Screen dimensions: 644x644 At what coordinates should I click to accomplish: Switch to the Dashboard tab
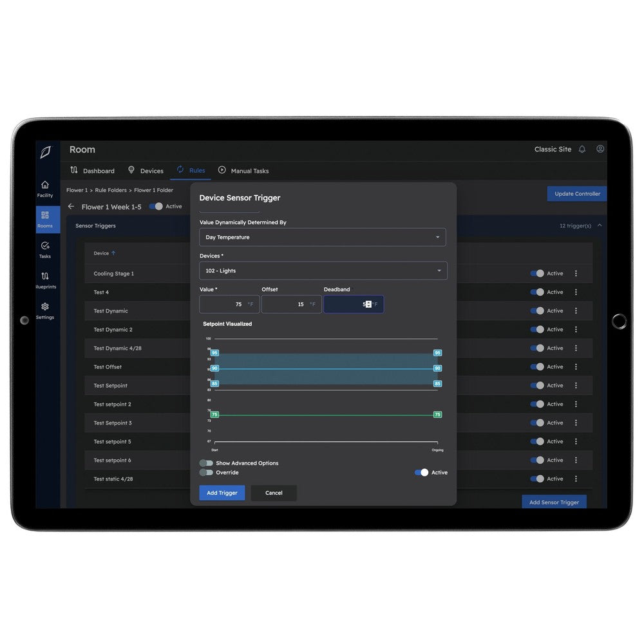click(x=92, y=171)
